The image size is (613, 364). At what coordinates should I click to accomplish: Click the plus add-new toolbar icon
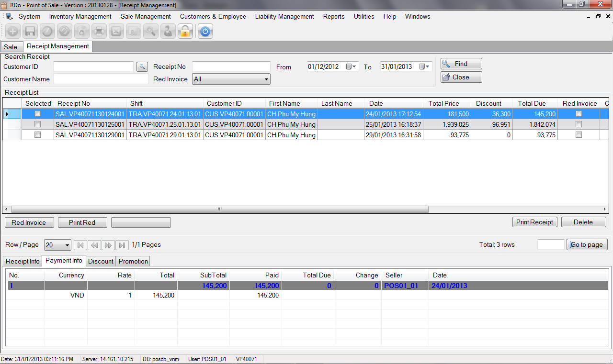12,32
